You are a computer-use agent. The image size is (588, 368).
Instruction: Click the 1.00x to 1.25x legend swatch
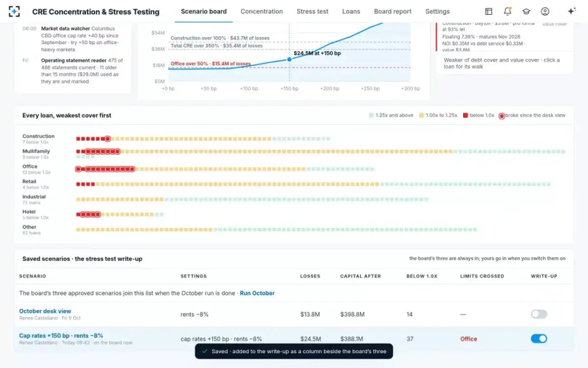pos(421,115)
